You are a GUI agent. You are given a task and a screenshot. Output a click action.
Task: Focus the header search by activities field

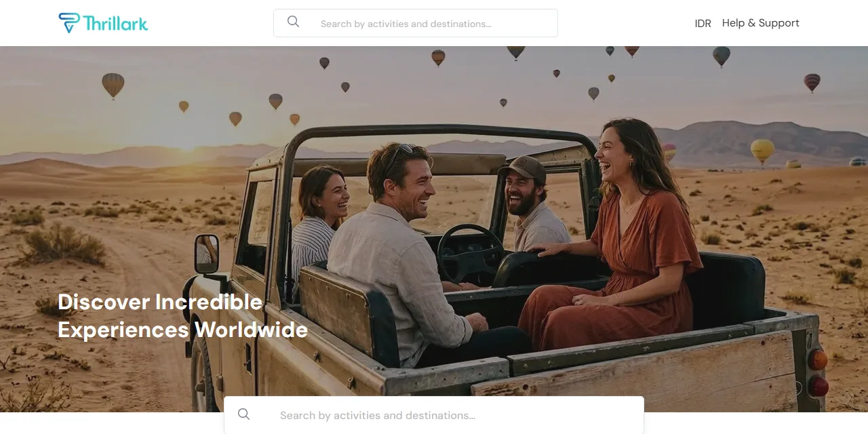click(416, 23)
